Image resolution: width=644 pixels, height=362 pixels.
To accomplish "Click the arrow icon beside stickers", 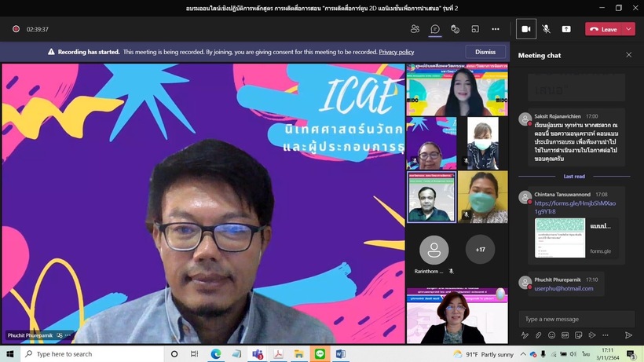I will 592,335.
